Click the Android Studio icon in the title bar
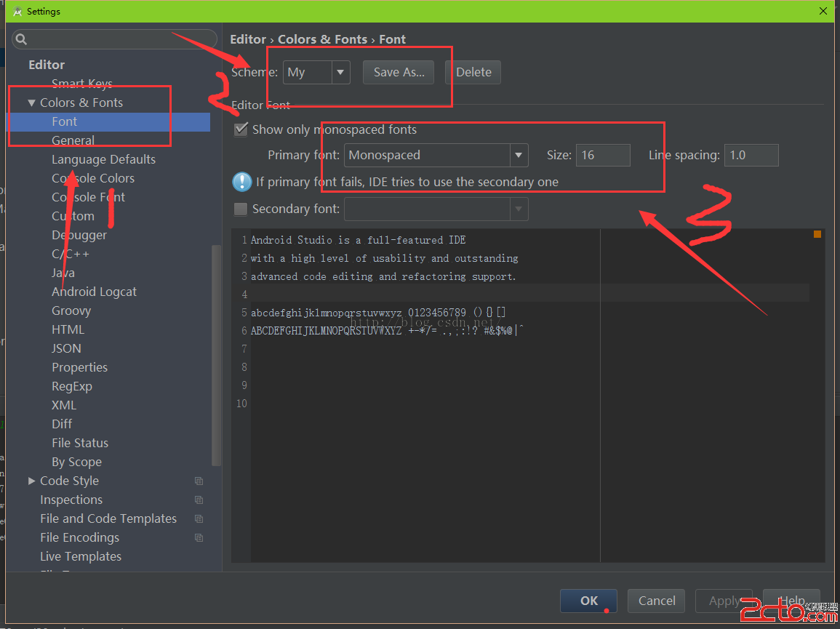 (x=17, y=11)
